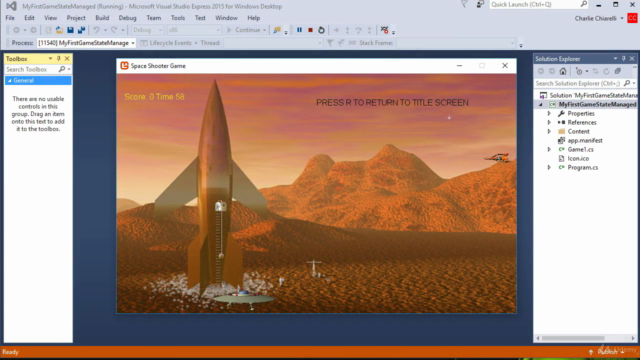The width and height of the screenshot is (640, 360).
Task: Expand the Properties node
Action: click(549, 113)
